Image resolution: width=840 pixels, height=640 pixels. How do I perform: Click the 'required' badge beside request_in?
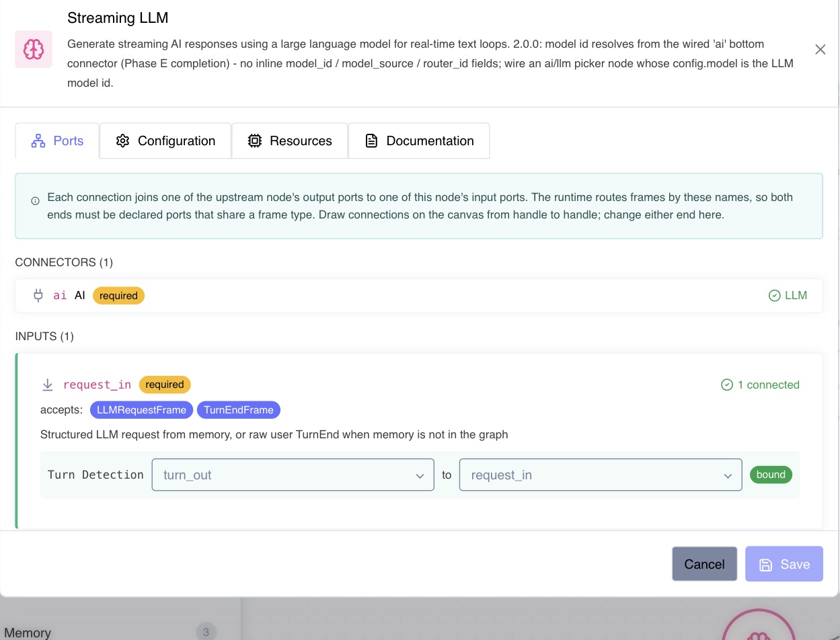coord(165,385)
